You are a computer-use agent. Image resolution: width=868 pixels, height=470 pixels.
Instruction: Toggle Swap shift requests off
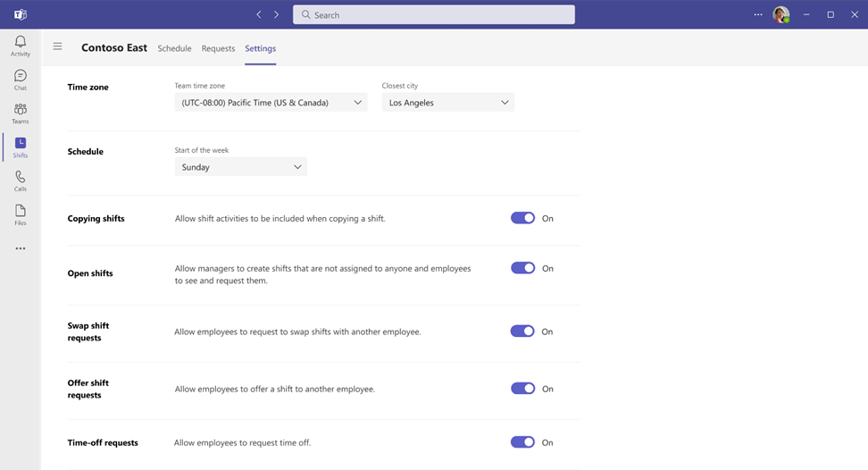[522, 332]
